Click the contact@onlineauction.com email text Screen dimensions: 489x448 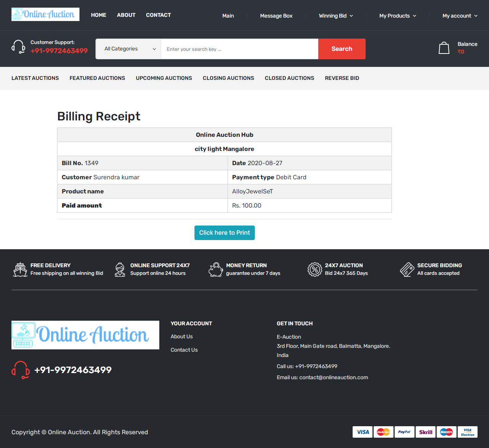coord(334,377)
